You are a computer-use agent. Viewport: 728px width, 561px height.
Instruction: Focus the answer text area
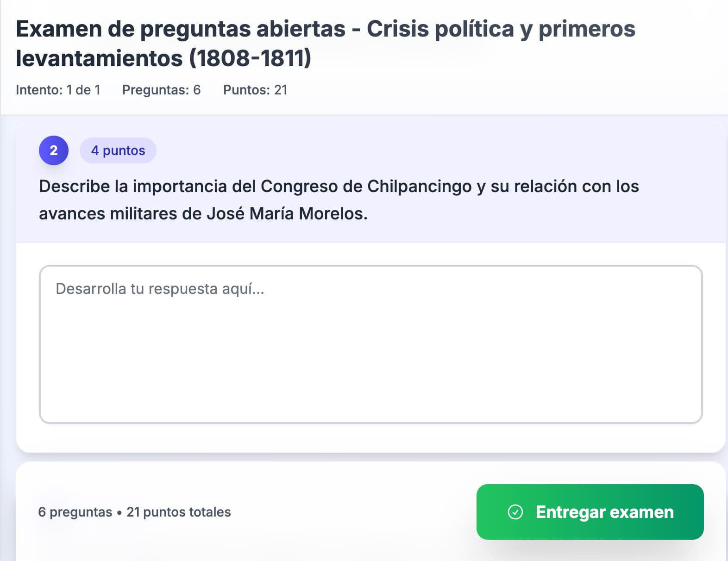pyautogui.click(x=370, y=344)
